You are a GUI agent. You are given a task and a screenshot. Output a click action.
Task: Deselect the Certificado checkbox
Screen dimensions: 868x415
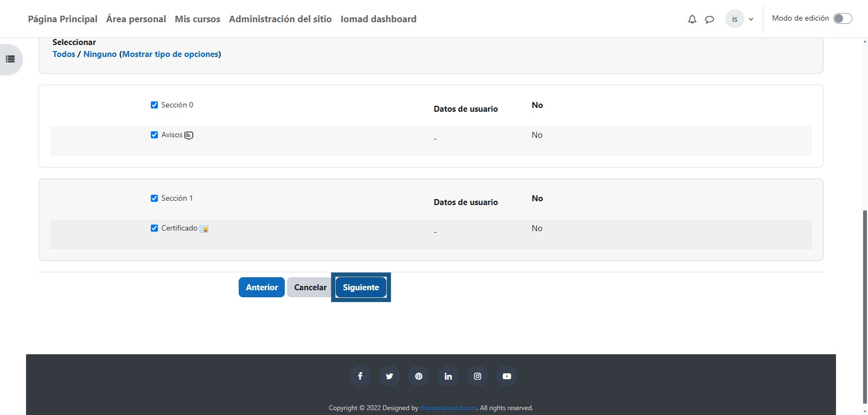pos(154,228)
